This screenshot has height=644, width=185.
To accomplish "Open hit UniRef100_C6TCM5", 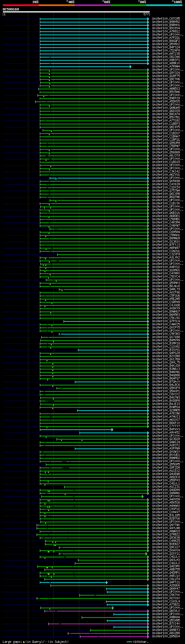I will click(166, 19).
